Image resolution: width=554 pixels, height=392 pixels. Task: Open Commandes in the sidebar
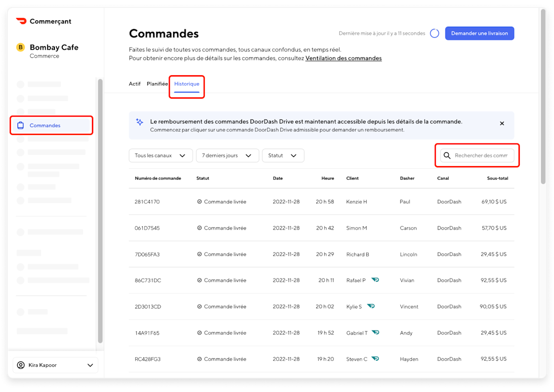[51, 125]
